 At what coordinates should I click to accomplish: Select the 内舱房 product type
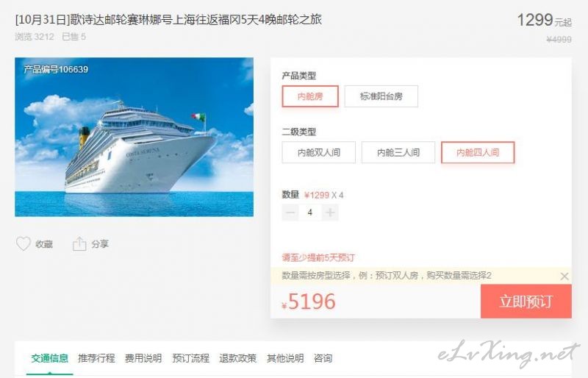310,96
